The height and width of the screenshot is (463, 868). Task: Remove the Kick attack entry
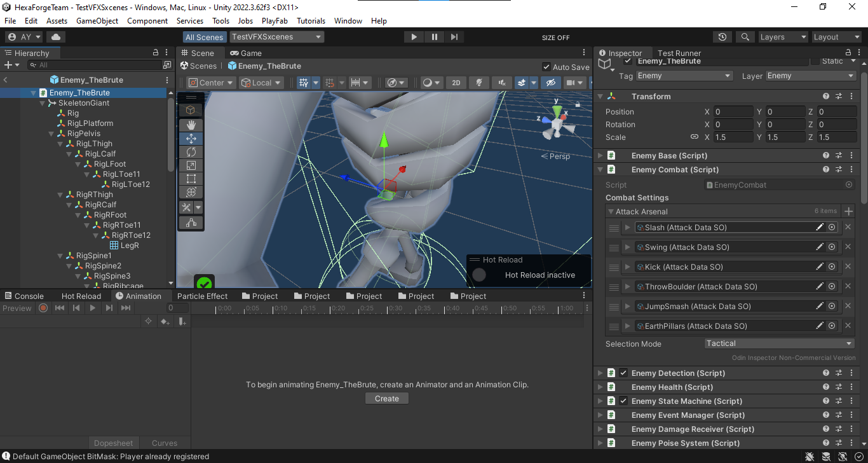click(x=848, y=266)
